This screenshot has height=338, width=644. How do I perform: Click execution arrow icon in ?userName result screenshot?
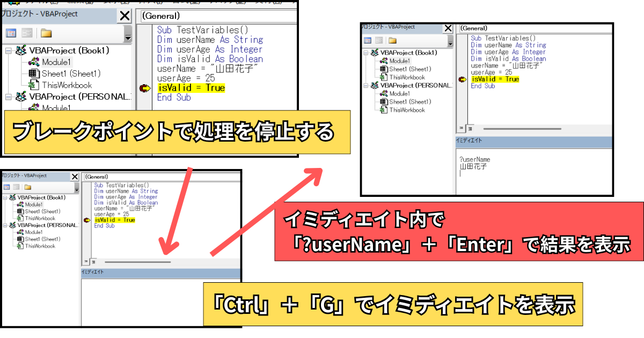[x=462, y=79]
